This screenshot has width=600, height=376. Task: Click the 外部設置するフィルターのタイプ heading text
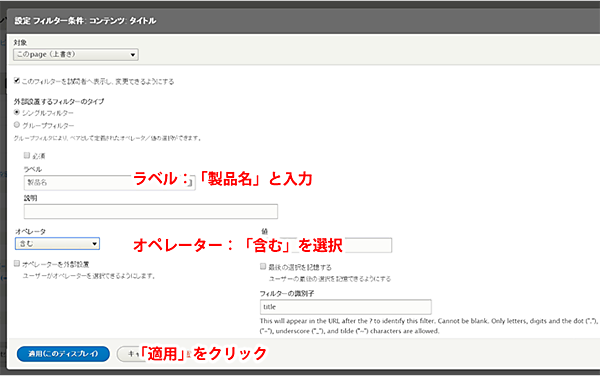click(x=59, y=101)
